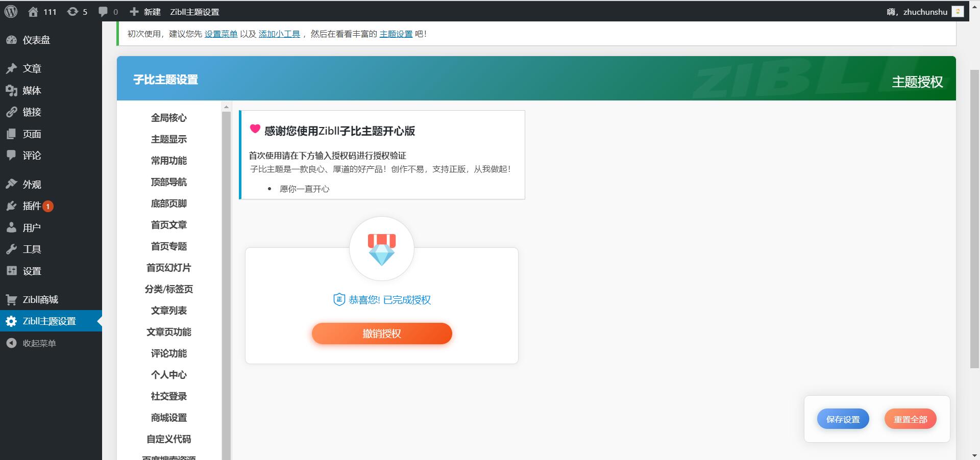This screenshot has height=460, width=980.
Task: Click the 主题授权 header label
Action: coord(917,82)
